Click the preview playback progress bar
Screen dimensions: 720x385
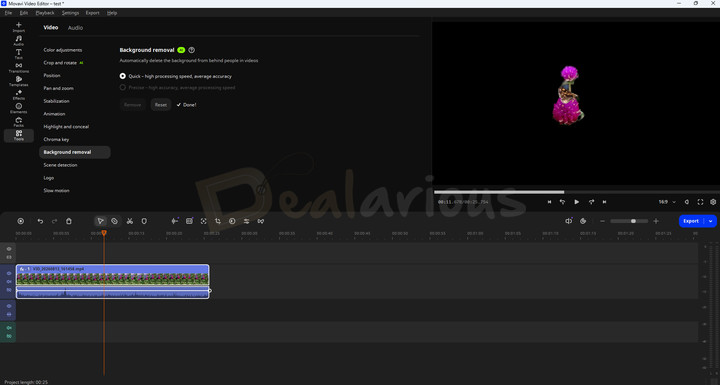click(576, 192)
